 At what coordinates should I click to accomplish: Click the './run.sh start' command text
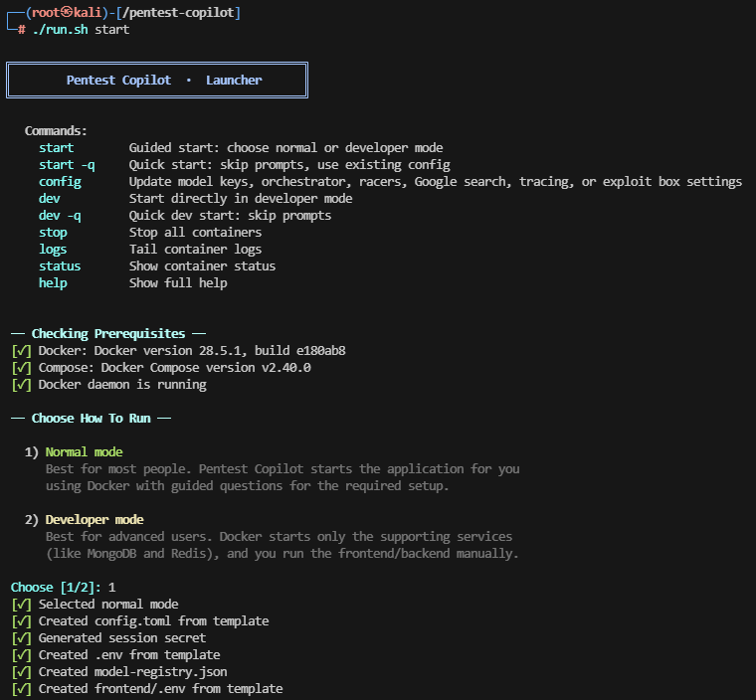coord(81,30)
